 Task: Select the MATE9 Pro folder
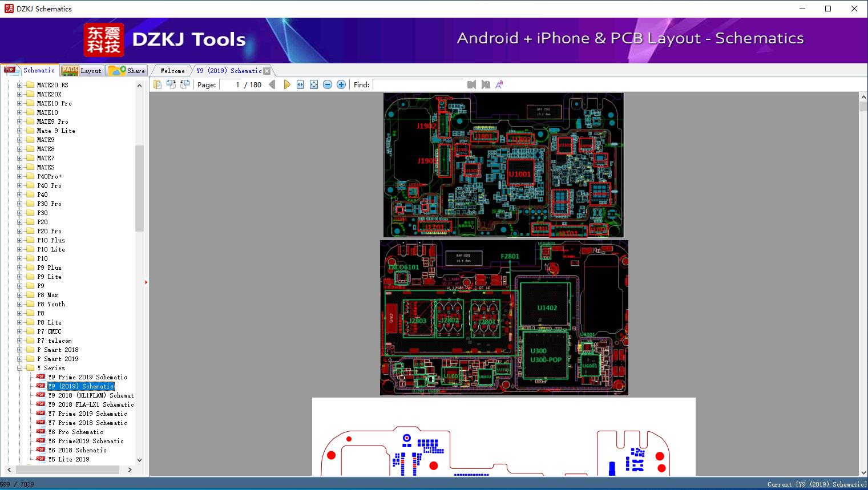(x=53, y=122)
